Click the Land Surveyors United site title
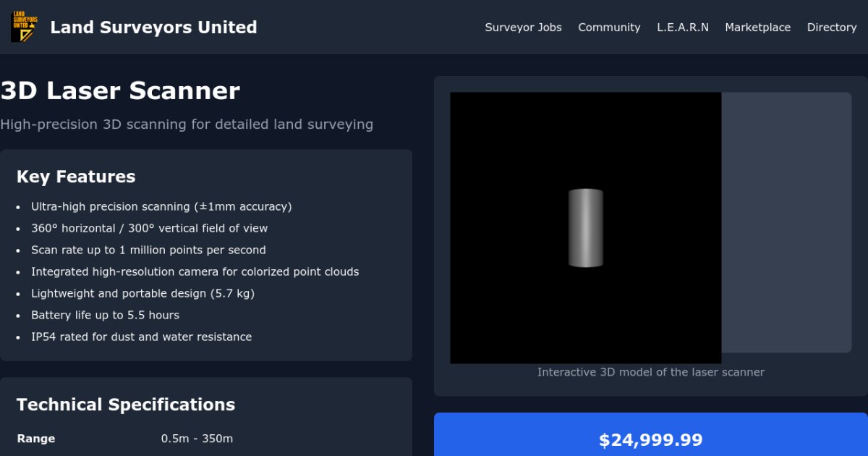Viewport: 868px width, 456px height. coord(153,27)
